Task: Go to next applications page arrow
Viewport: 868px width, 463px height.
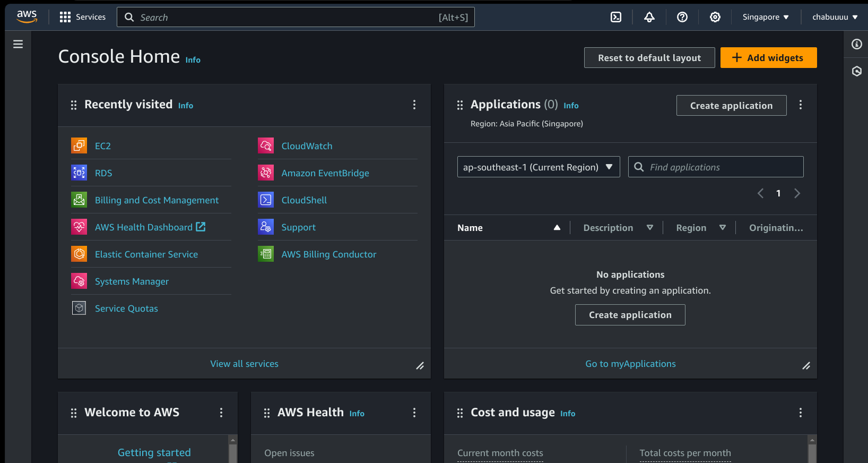Action: coord(797,193)
